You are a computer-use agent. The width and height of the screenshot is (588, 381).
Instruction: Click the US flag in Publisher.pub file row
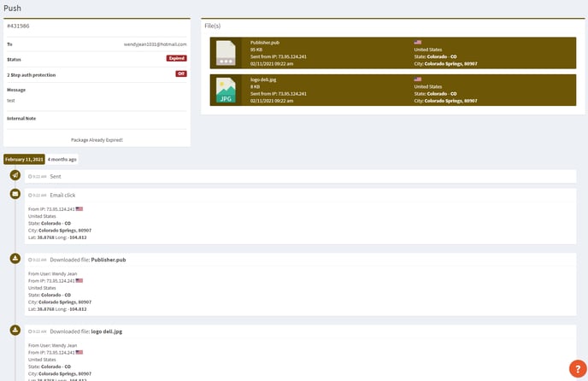pyautogui.click(x=418, y=42)
